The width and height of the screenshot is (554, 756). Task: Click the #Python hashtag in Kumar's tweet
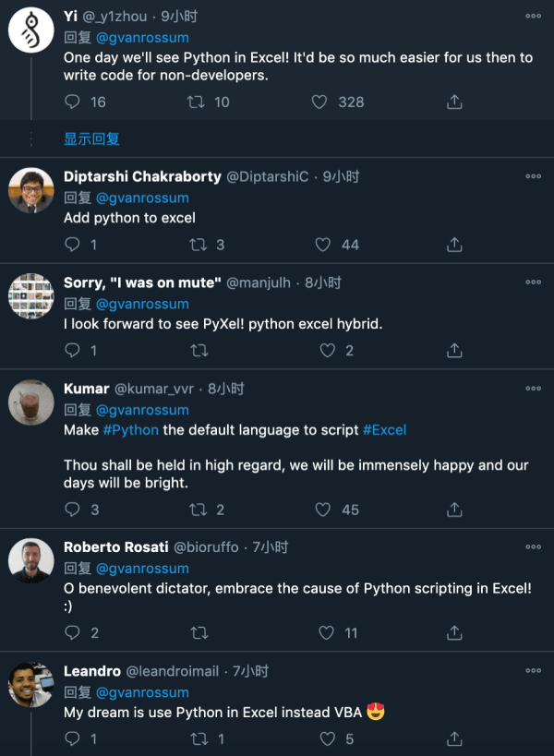(130, 430)
